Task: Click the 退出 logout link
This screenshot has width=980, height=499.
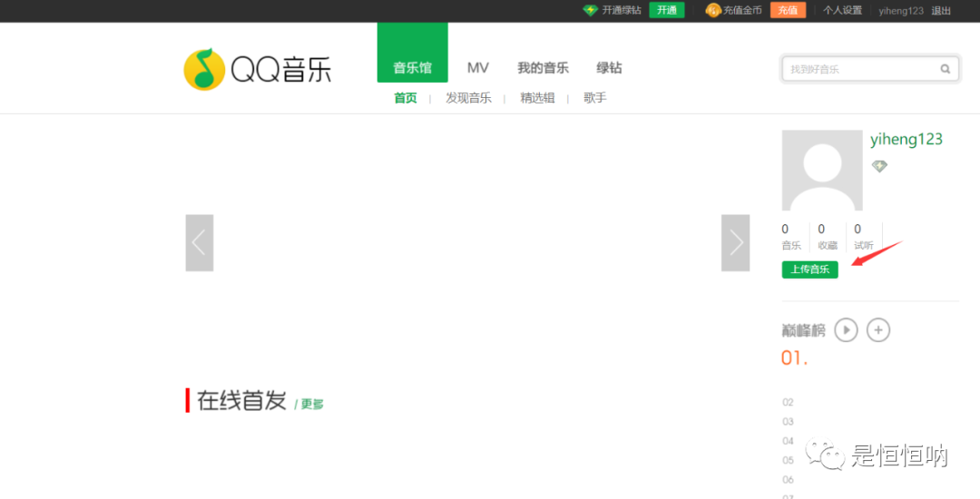Action: (x=941, y=11)
